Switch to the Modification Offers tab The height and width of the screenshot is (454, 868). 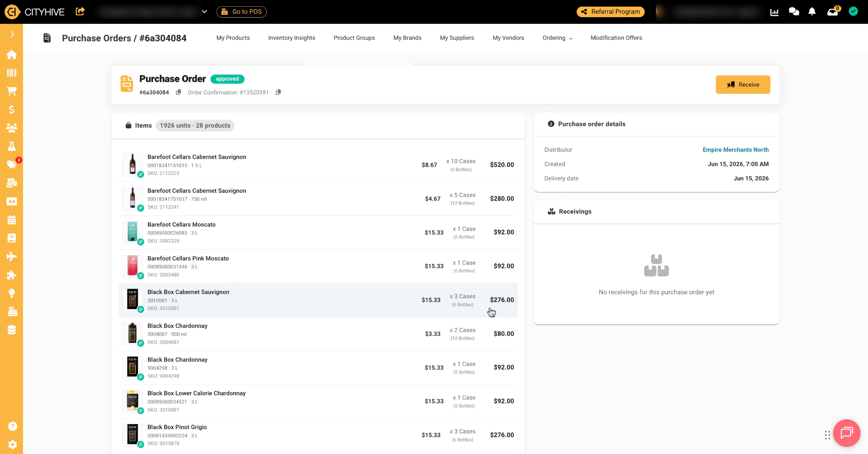point(616,38)
